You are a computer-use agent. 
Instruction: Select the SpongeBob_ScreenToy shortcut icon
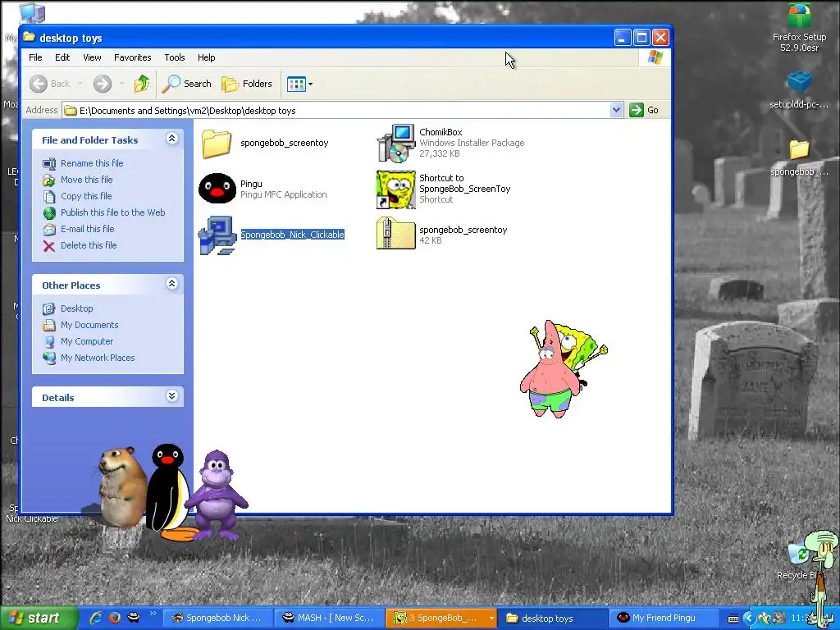pyautogui.click(x=396, y=189)
